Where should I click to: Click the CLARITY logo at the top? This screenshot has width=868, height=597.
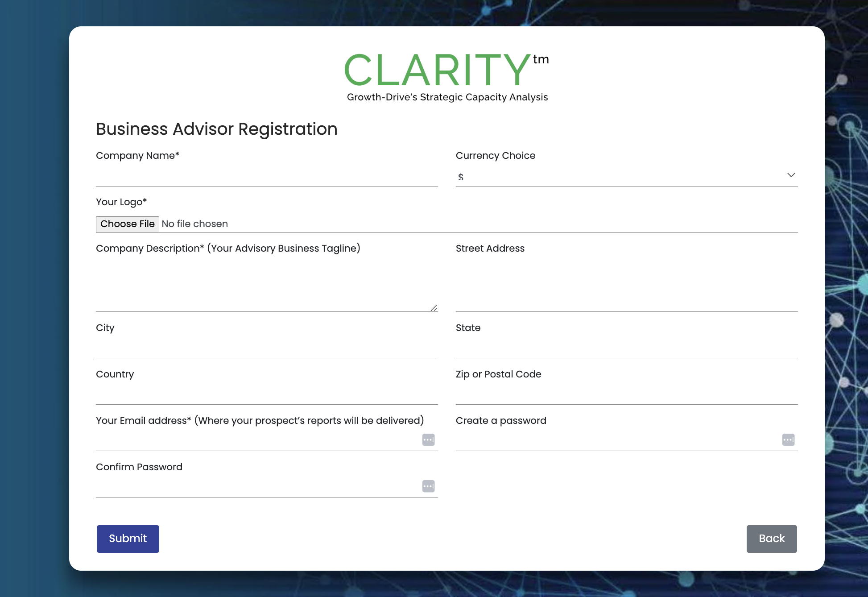[446, 70]
